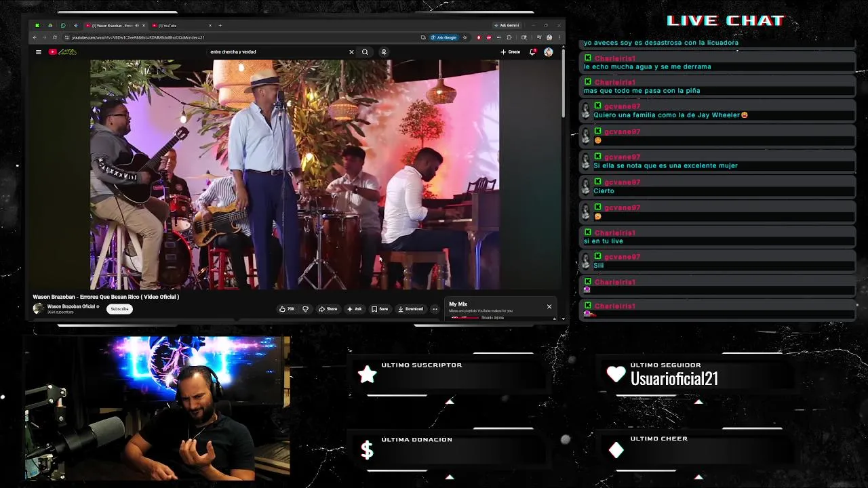
Task: Open the Create upload menu
Action: (x=511, y=52)
